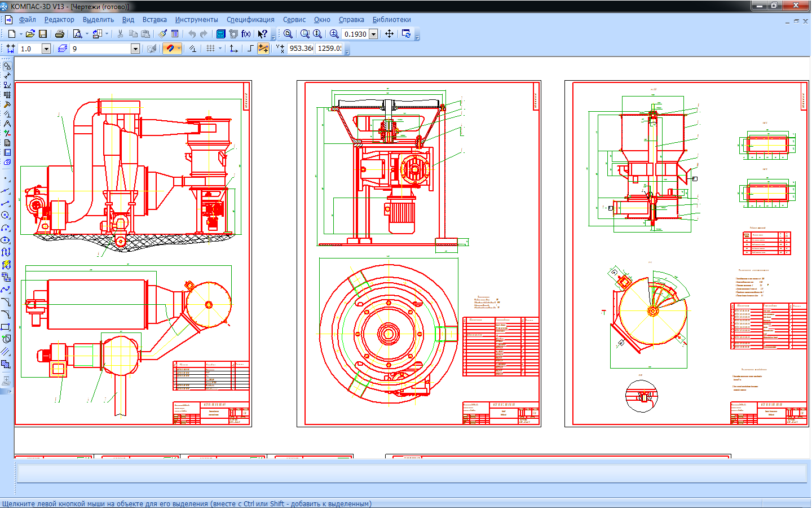This screenshot has width=812, height=508.
Task: Select the middle drawing sheet with motor
Action: pyautogui.click(x=419, y=253)
